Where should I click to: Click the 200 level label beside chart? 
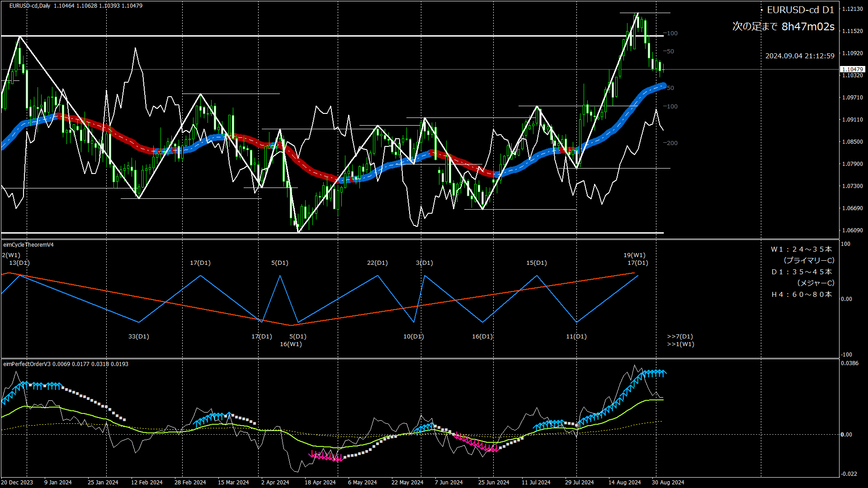(x=671, y=143)
